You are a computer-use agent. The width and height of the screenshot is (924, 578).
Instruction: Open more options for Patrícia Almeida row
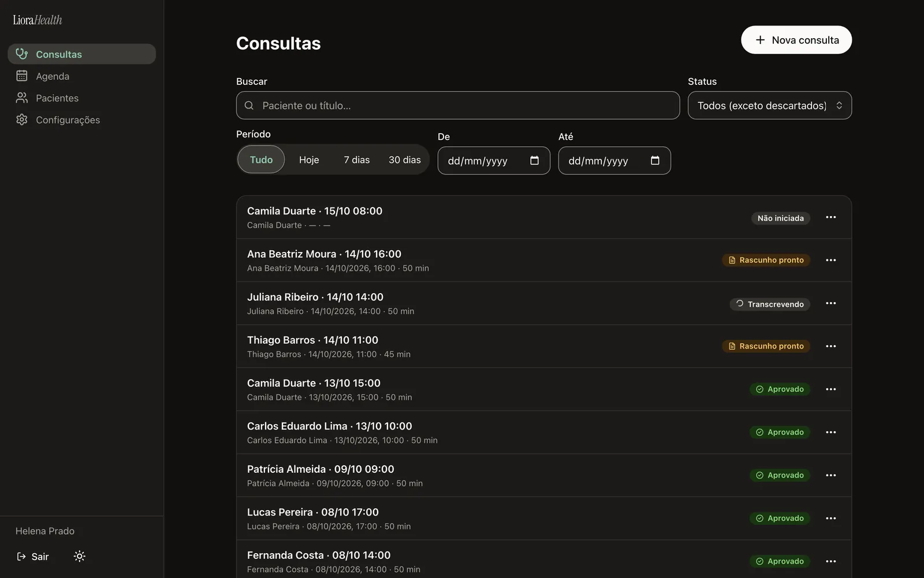click(x=831, y=475)
